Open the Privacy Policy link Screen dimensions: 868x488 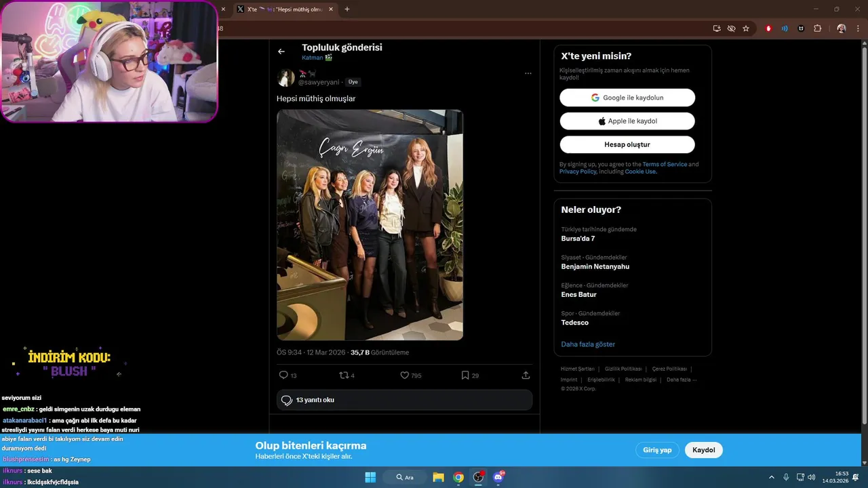pos(578,171)
